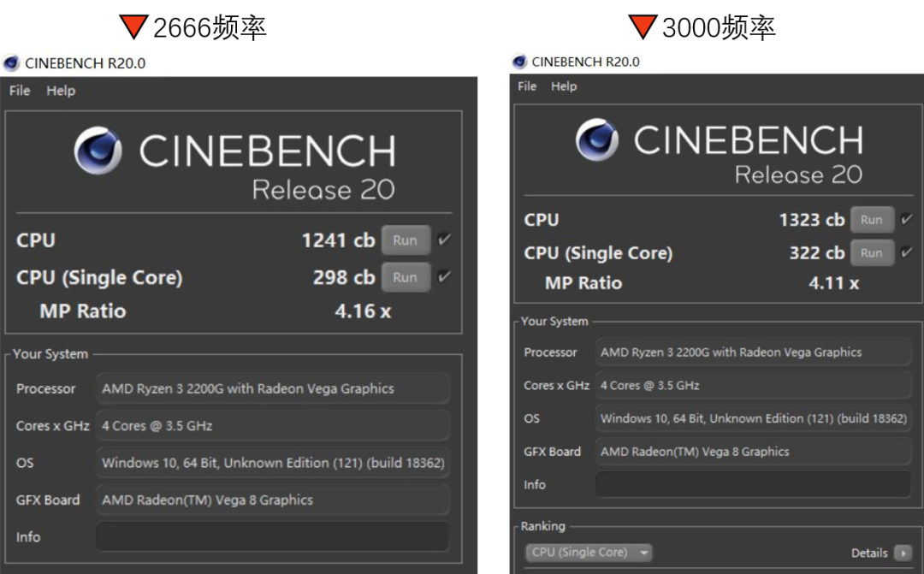924x574 pixels.
Task: Run CPU test in 3000 window
Action: pyautogui.click(x=872, y=220)
